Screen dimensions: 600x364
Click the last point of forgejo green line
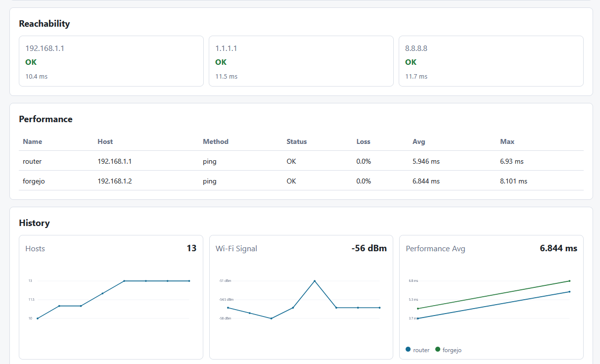point(570,281)
